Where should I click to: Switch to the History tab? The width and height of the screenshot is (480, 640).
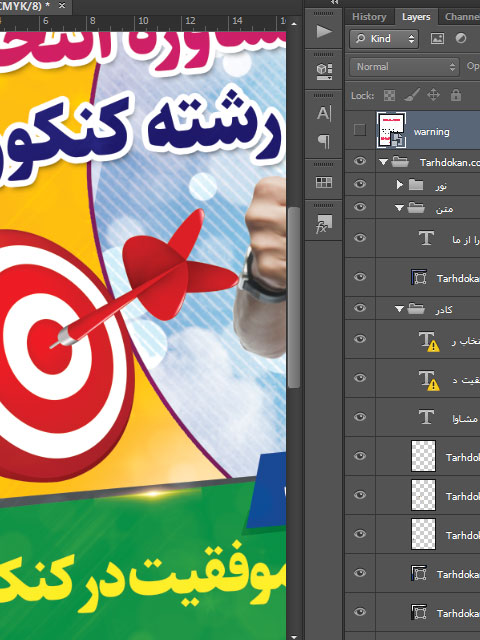(x=369, y=17)
